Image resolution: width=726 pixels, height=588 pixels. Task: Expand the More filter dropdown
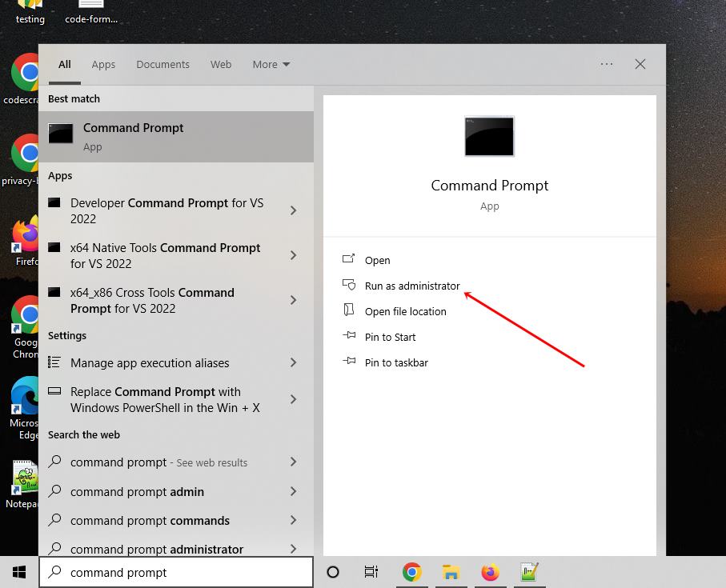pyautogui.click(x=271, y=64)
